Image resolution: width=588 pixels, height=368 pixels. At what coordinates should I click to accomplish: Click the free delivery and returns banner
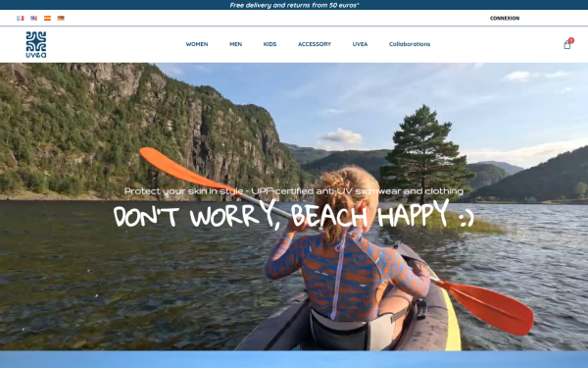click(294, 5)
